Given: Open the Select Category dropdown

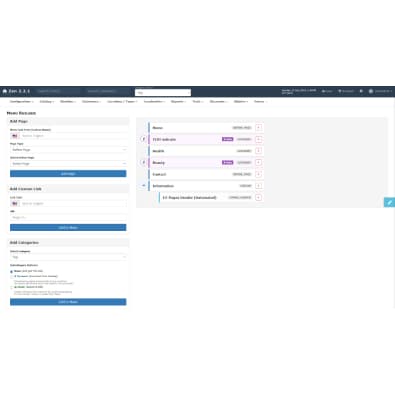Looking at the screenshot, I should (68, 257).
